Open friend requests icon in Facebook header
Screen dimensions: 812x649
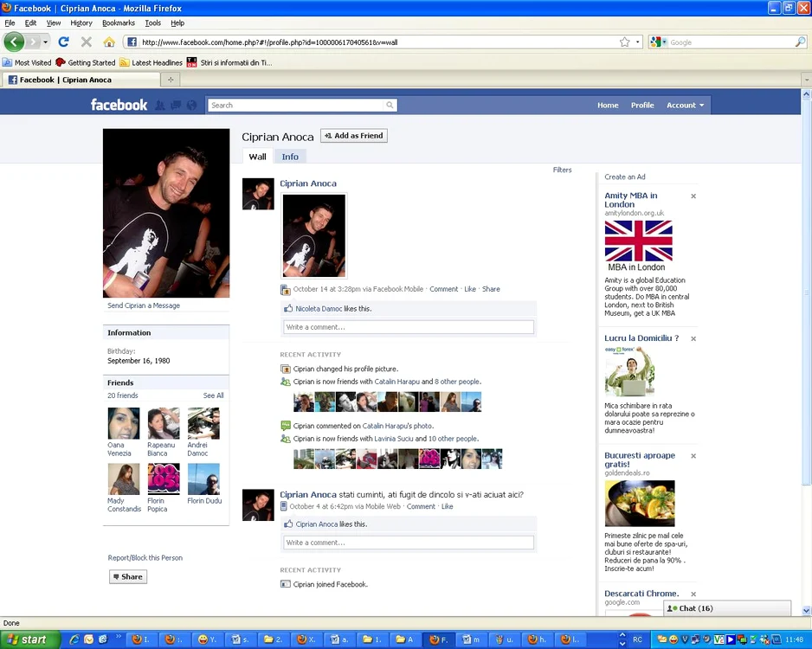coord(160,105)
